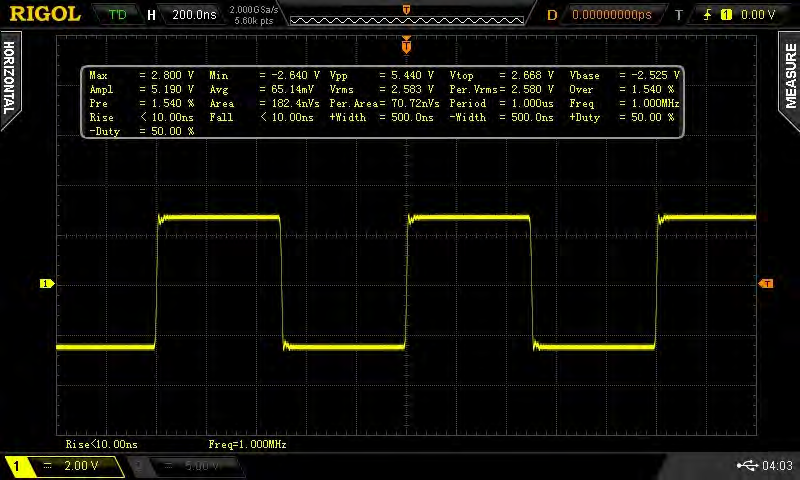Click the Vpp = 5.440 V readout
The width and height of the screenshot is (800, 480).
[382, 75]
